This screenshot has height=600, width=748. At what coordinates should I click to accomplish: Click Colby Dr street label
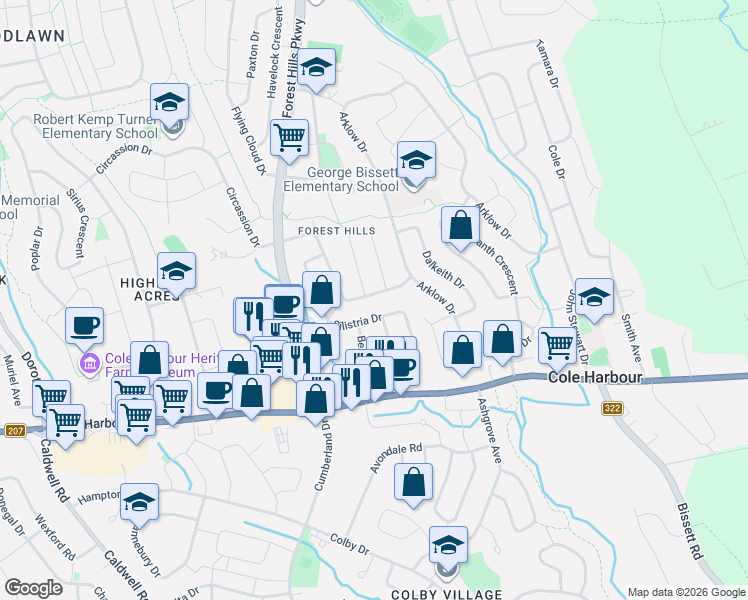(x=350, y=545)
